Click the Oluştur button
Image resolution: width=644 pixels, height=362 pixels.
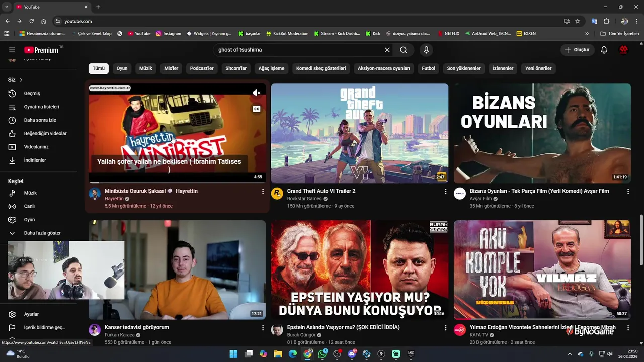577,50
